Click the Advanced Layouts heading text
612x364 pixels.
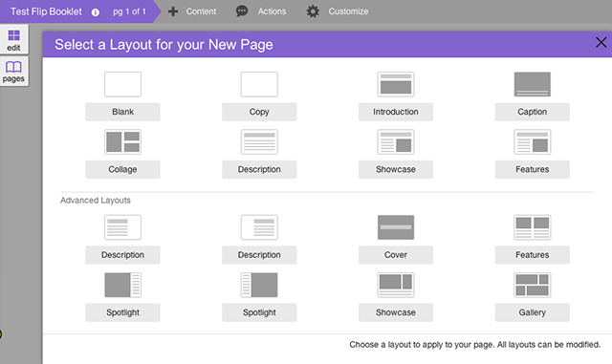(x=96, y=201)
